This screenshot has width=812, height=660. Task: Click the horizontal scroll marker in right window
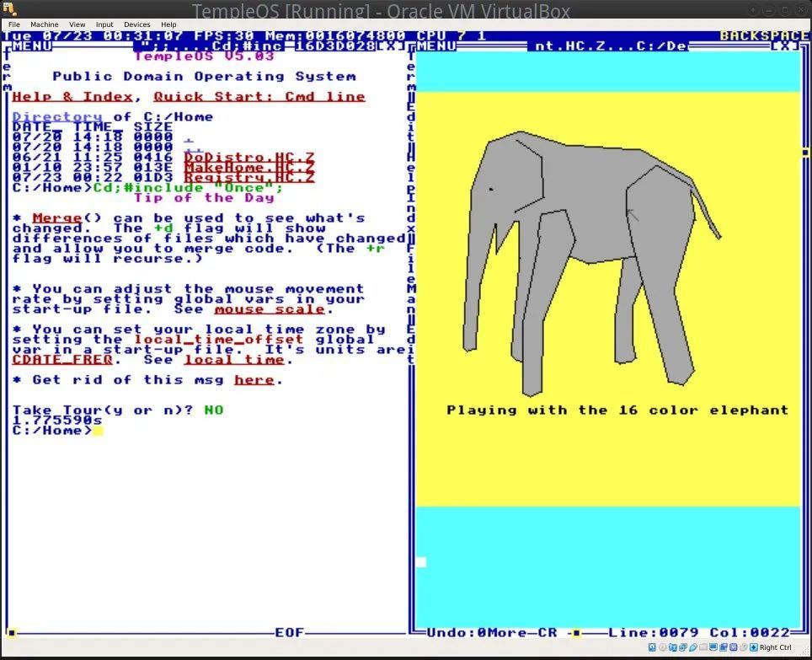576,633
